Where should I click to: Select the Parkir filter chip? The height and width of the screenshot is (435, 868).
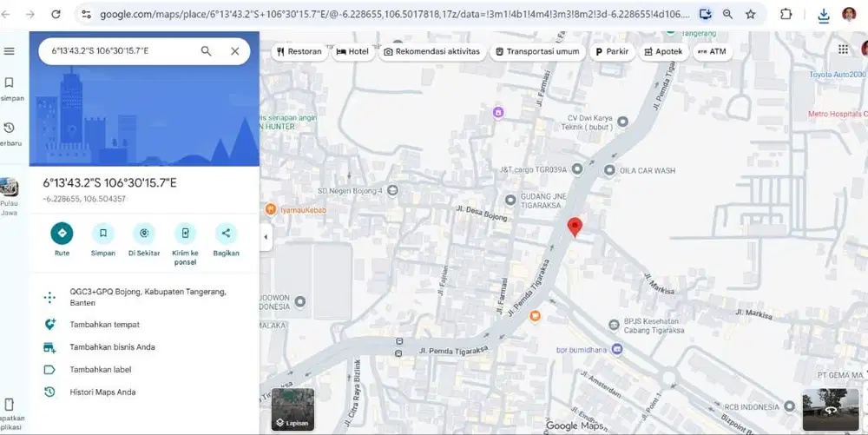coord(612,51)
